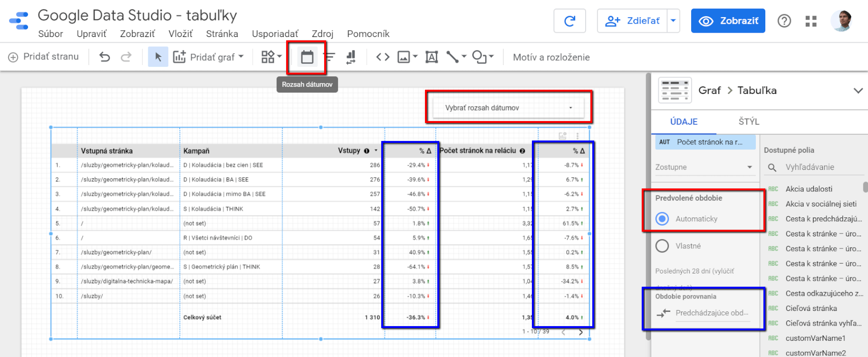Open the Upraviť menu
Viewport: 868px width, 357px height.
point(92,34)
